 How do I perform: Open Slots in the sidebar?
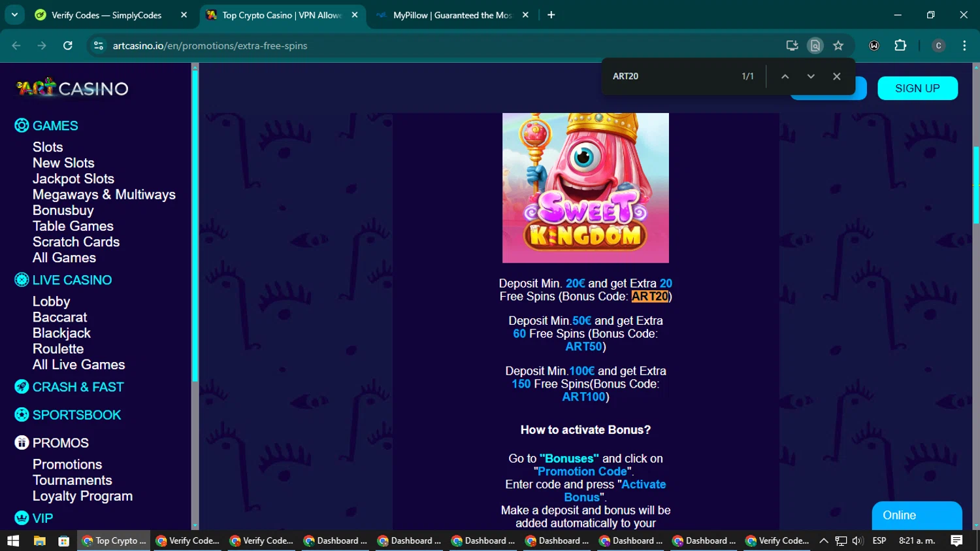pyautogui.click(x=48, y=147)
